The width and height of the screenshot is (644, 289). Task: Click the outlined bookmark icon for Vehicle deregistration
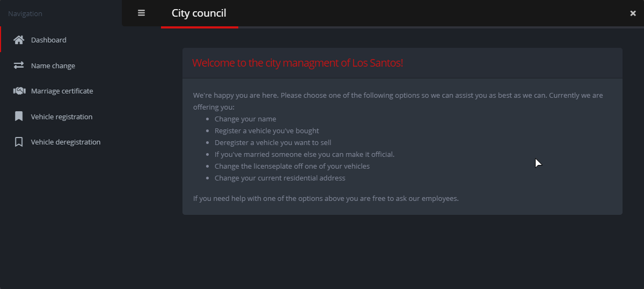19,142
